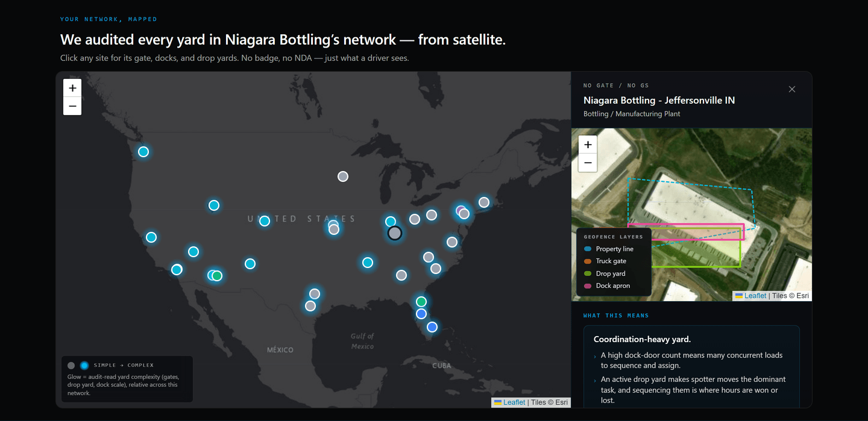The width and height of the screenshot is (868, 421).
Task: Zoom in on the satellite yard view
Action: click(588, 145)
